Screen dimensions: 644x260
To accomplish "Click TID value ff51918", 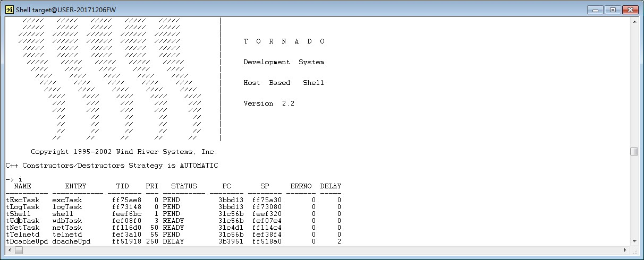I will pyautogui.click(x=126, y=241).
